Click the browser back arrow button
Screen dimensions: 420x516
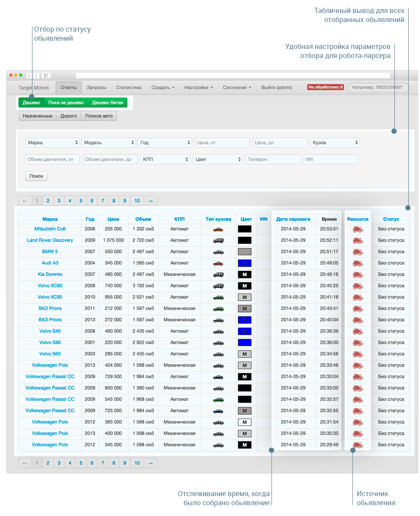click(x=29, y=75)
